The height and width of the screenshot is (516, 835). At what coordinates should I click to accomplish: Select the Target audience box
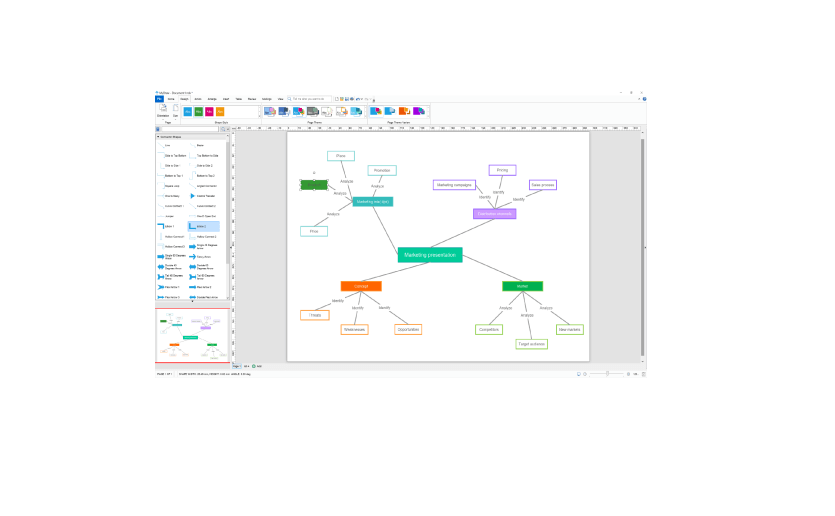531,344
